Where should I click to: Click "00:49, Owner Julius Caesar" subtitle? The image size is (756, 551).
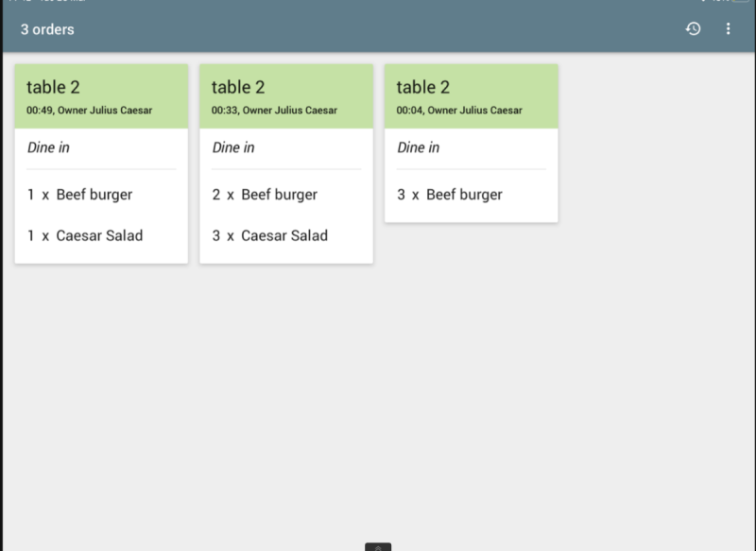90,111
